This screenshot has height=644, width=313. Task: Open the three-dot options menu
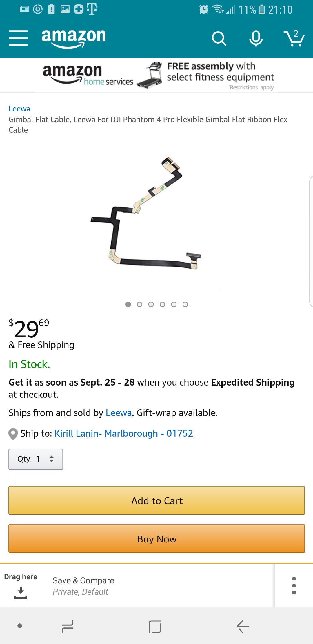(294, 585)
